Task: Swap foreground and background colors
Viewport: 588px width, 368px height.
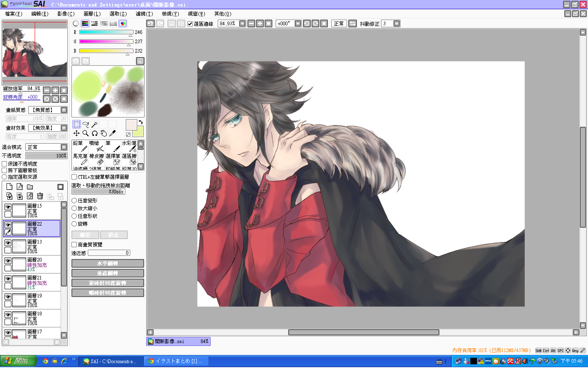Action: tap(140, 122)
